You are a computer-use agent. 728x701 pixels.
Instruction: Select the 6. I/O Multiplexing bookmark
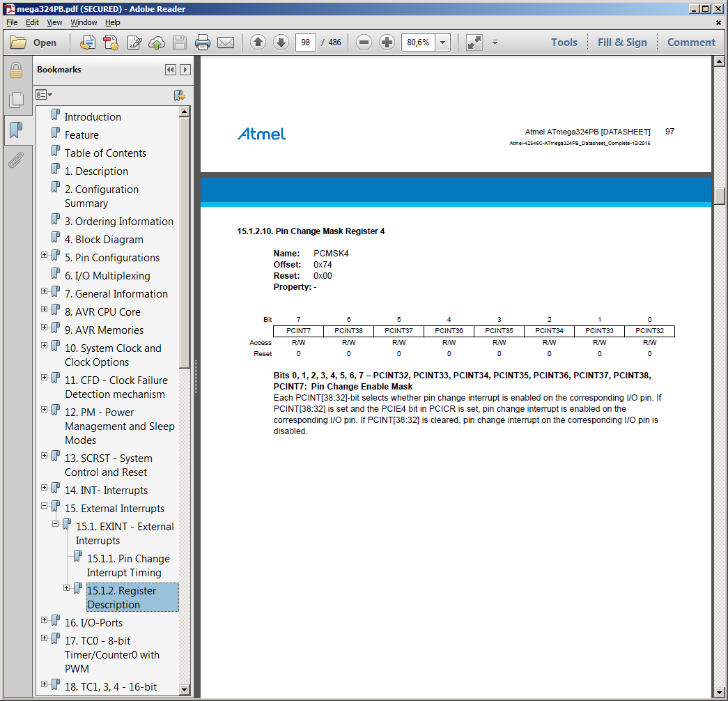[x=107, y=275]
